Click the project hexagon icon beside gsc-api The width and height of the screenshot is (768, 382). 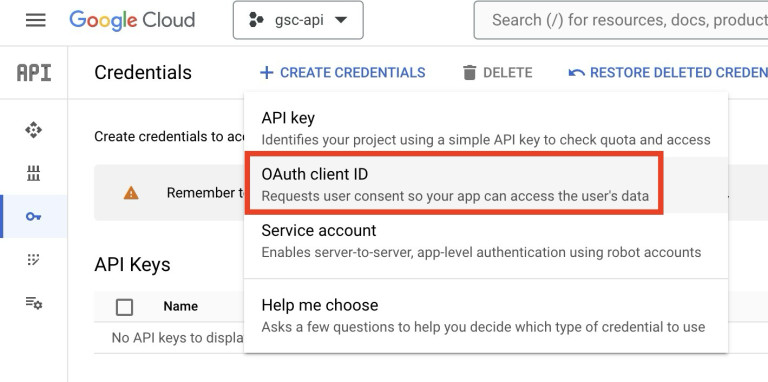click(x=256, y=20)
